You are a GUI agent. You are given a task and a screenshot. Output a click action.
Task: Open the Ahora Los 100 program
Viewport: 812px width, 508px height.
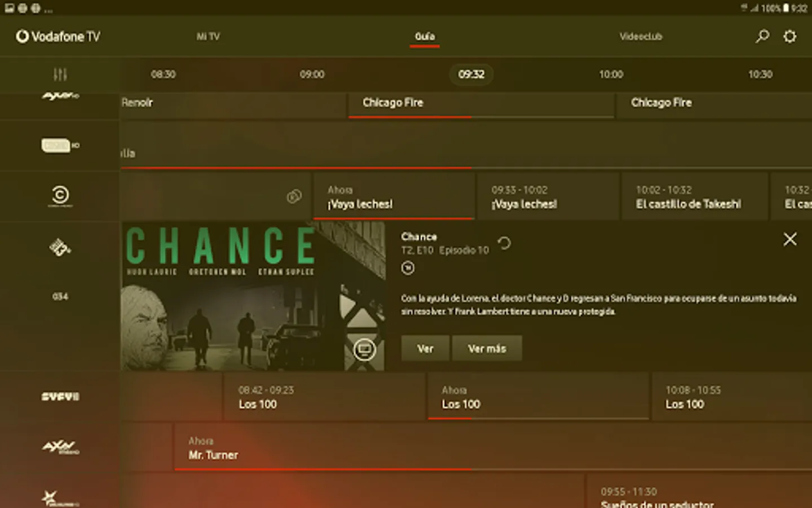pyautogui.click(x=539, y=396)
